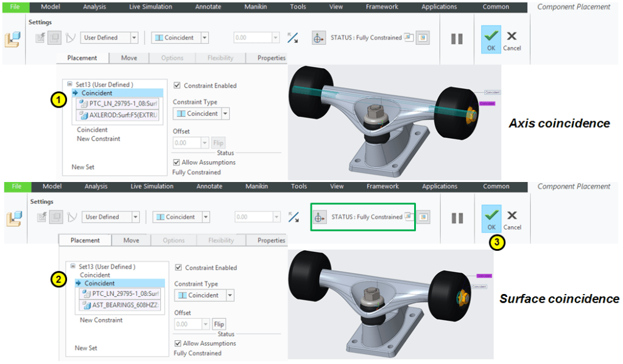
Task: Click the rightmost window icon inside the green status box
Action: tap(424, 217)
